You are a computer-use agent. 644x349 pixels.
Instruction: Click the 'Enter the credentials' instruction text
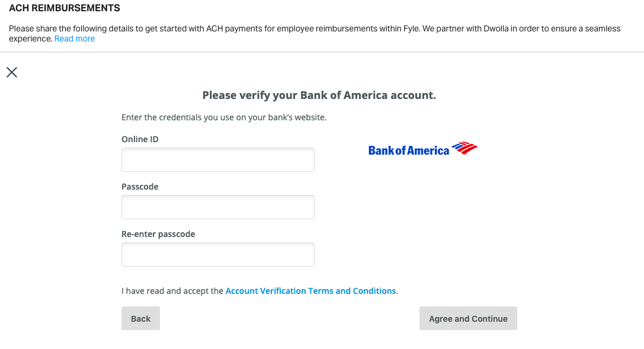tap(224, 117)
